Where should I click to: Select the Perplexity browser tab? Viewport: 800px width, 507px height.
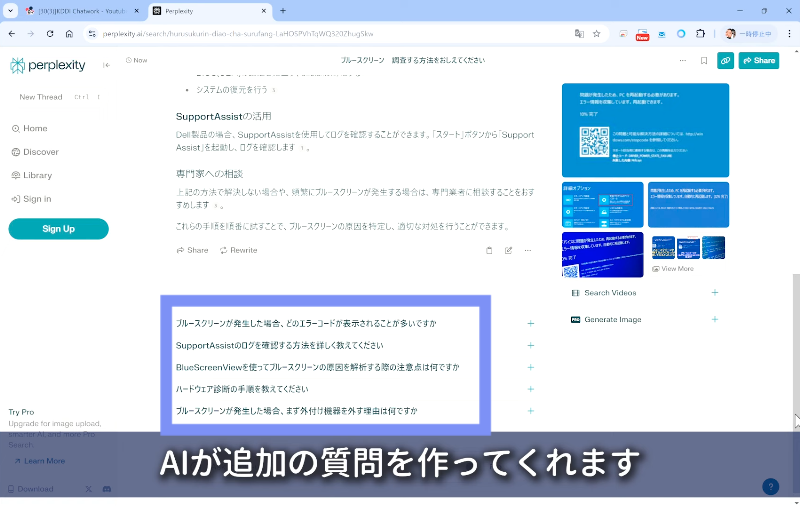point(209,11)
